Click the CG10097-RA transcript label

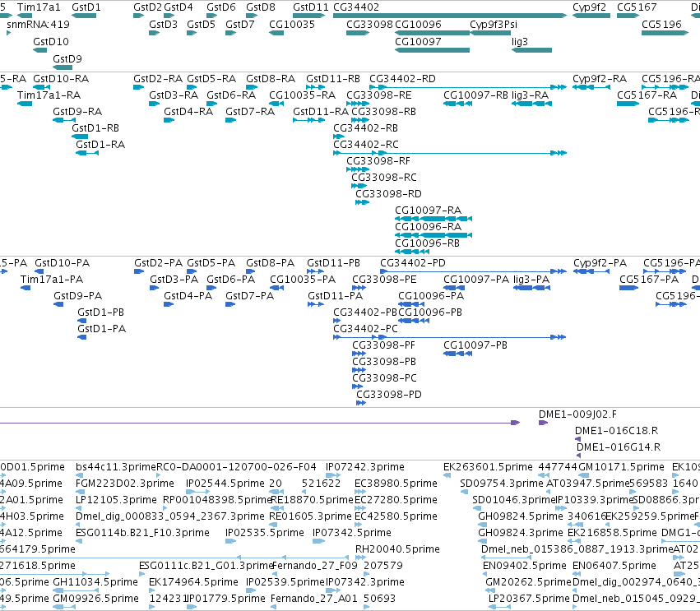click(428, 211)
